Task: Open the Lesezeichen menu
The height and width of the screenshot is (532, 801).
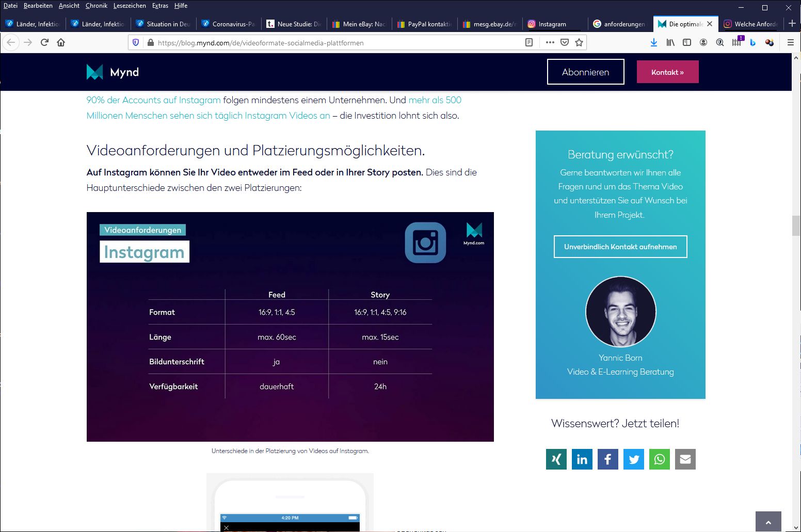Action: 130,6
